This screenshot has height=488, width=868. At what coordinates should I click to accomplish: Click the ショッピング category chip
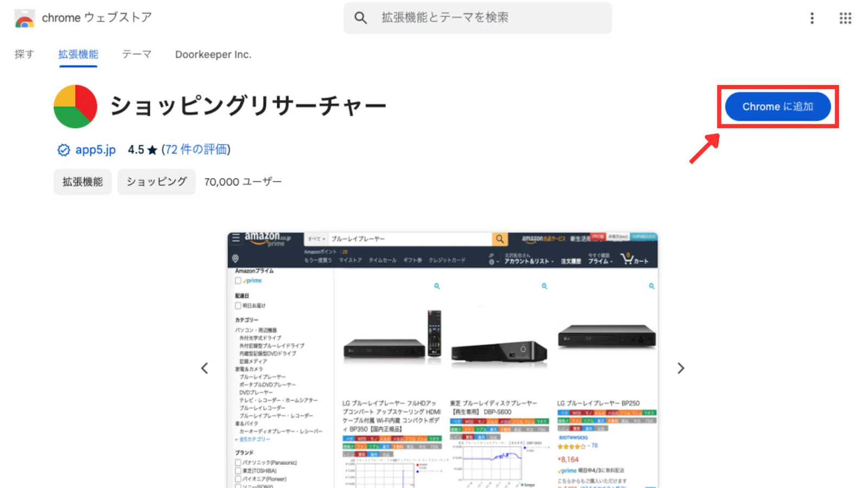coord(156,182)
